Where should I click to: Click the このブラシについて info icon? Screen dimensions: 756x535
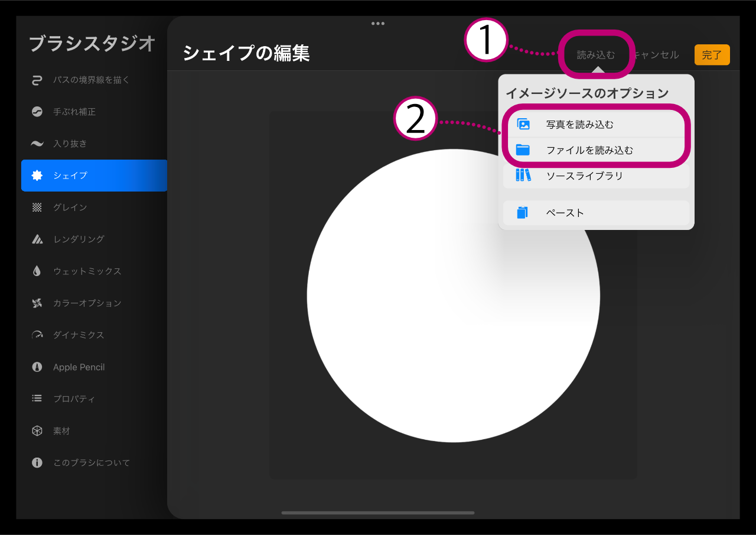pyautogui.click(x=37, y=463)
